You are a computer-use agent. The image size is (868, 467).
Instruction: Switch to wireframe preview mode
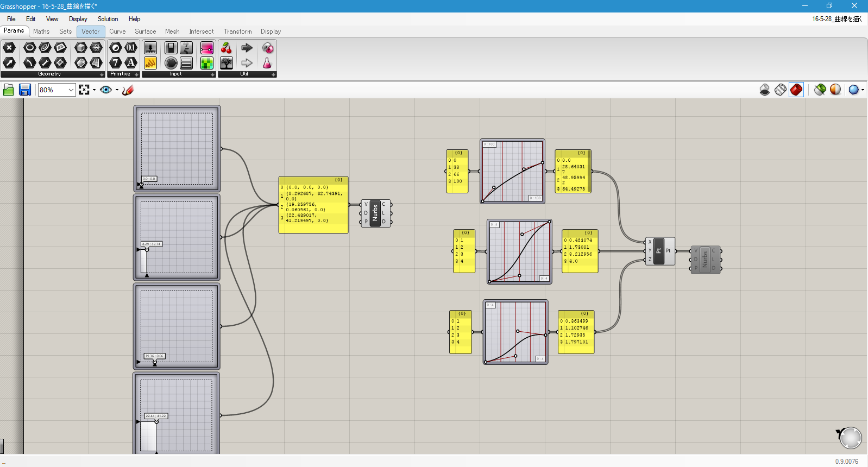781,90
